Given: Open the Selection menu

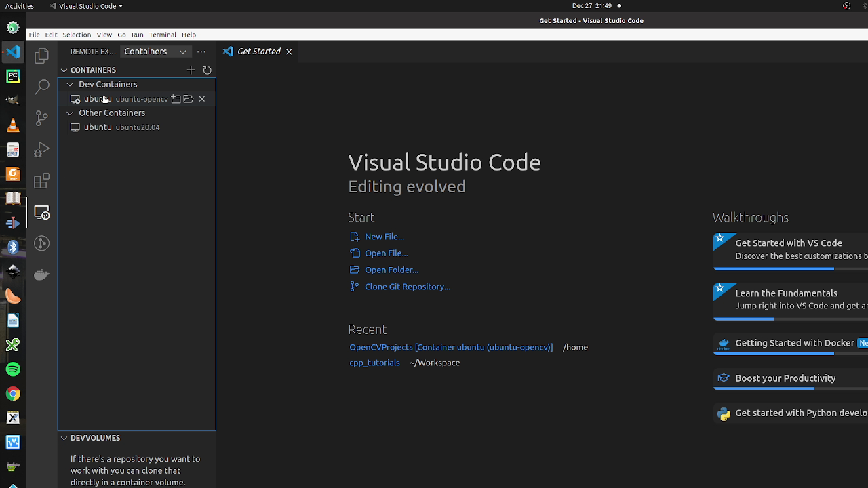Looking at the screenshot, I should click(77, 35).
